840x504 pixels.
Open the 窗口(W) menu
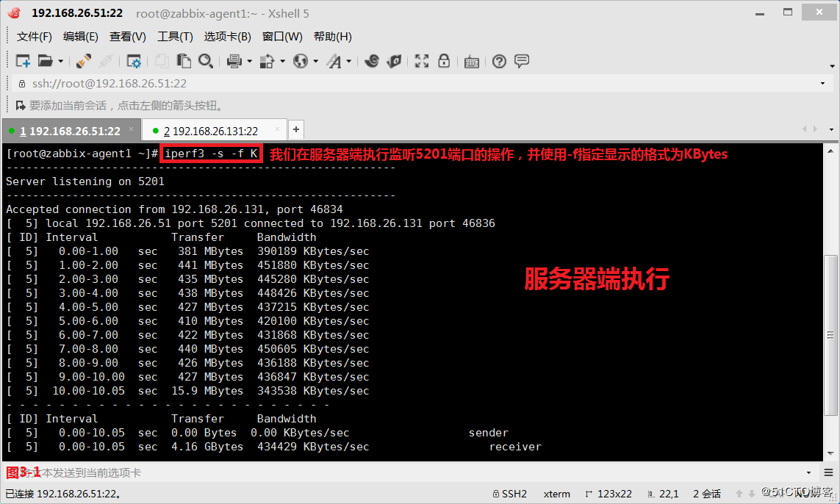[x=282, y=37]
